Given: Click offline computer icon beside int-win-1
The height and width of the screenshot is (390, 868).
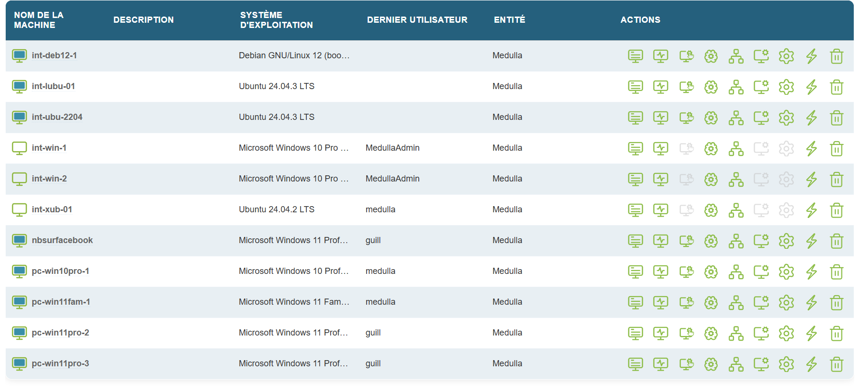Looking at the screenshot, I should tap(19, 148).
